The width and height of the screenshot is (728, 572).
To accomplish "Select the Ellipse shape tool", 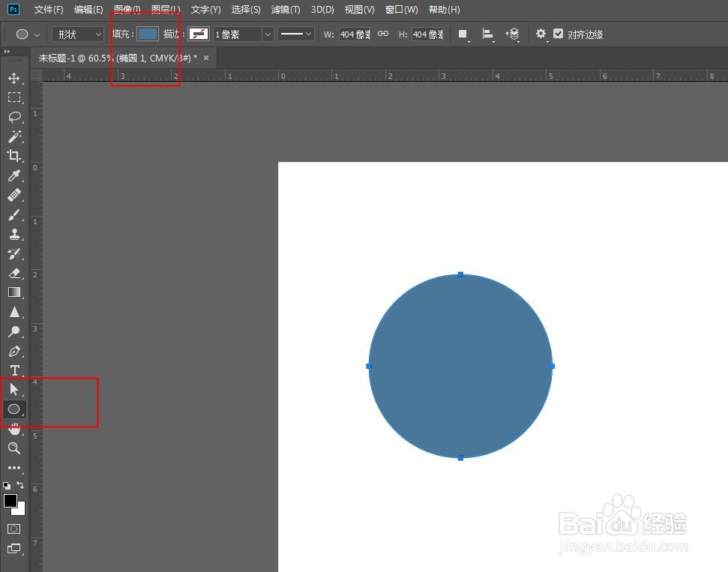I will 14,409.
